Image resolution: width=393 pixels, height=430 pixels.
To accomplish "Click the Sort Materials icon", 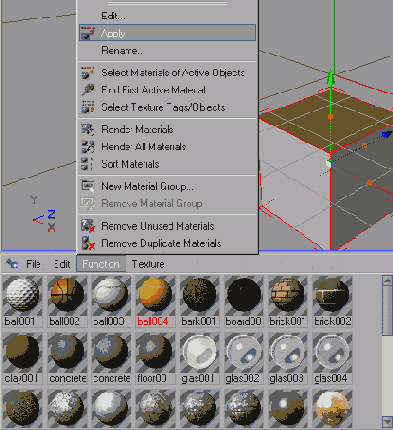I will pyautogui.click(x=88, y=164).
